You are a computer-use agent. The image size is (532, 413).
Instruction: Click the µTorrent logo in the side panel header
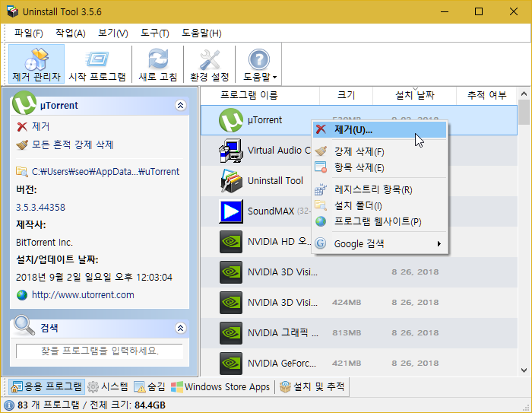(24, 103)
